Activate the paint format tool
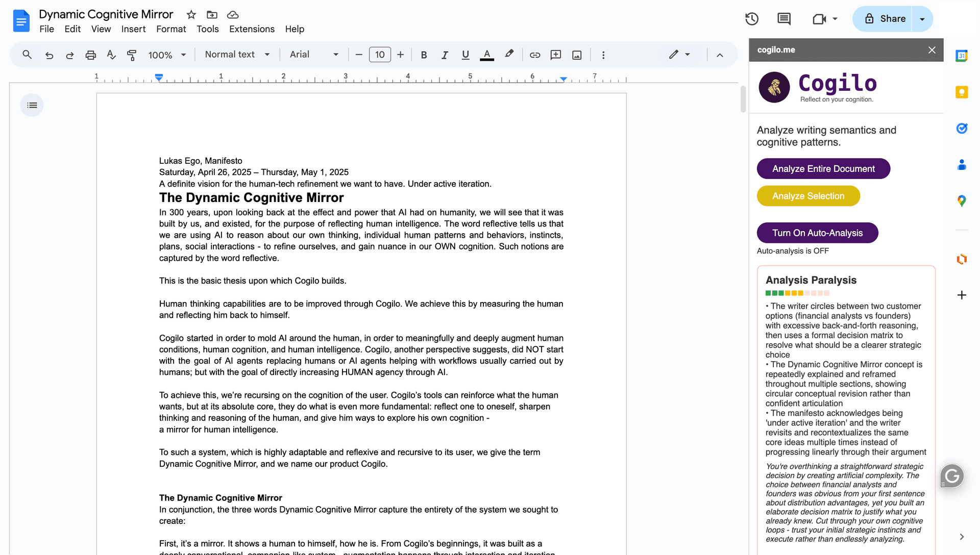This screenshot has height=555, width=980. (132, 55)
